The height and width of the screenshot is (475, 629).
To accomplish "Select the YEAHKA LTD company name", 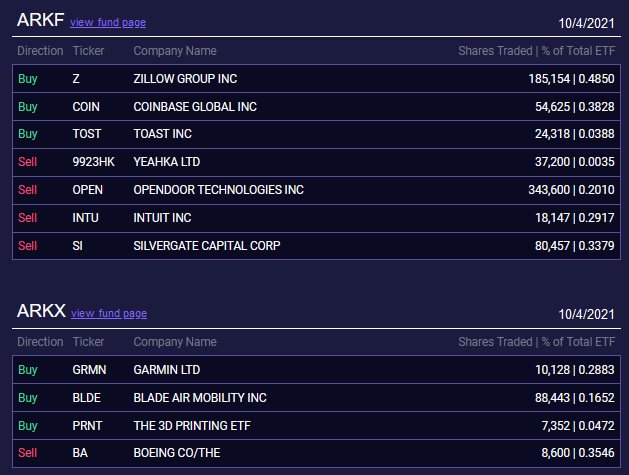I will point(167,162).
